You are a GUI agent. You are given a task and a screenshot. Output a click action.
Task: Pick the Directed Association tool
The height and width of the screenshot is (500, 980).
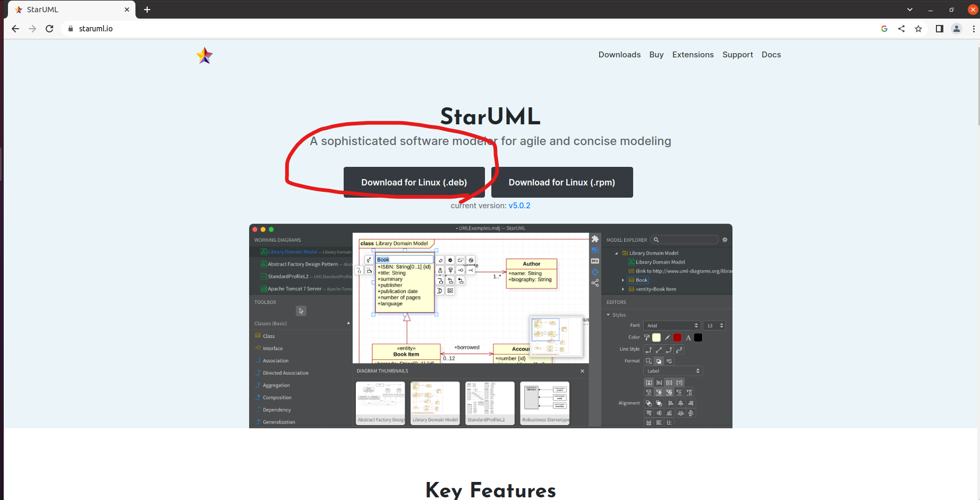pos(285,373)
